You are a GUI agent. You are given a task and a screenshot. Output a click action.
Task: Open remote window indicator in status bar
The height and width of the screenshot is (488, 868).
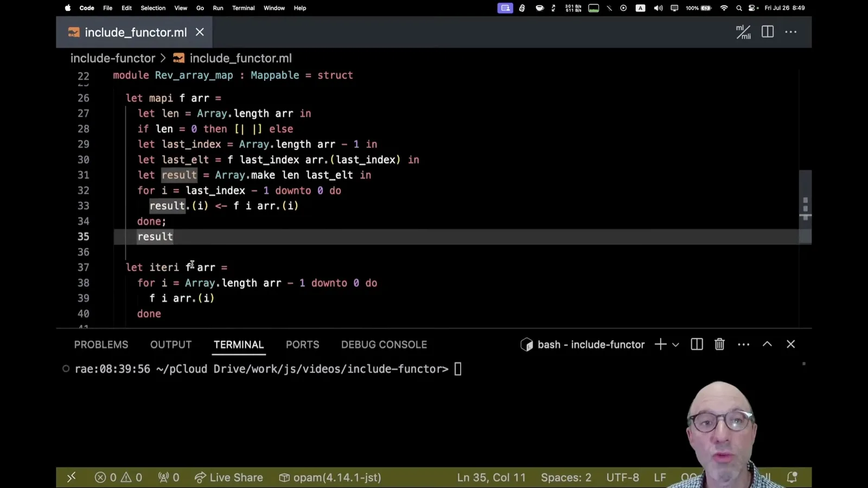tap(71, 477)
